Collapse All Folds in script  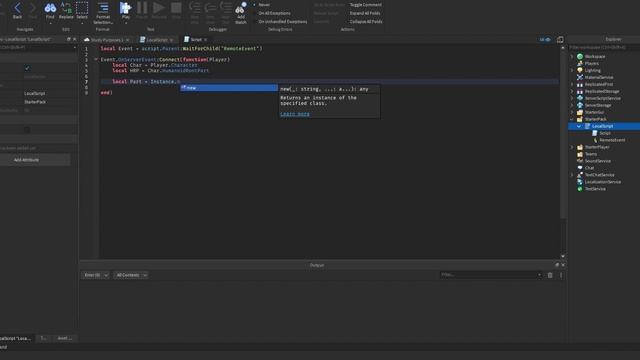click(366, 22)
